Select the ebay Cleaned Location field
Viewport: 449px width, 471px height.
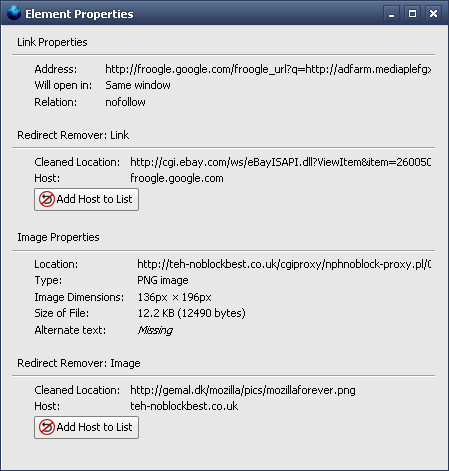click(x=280, y=162)
